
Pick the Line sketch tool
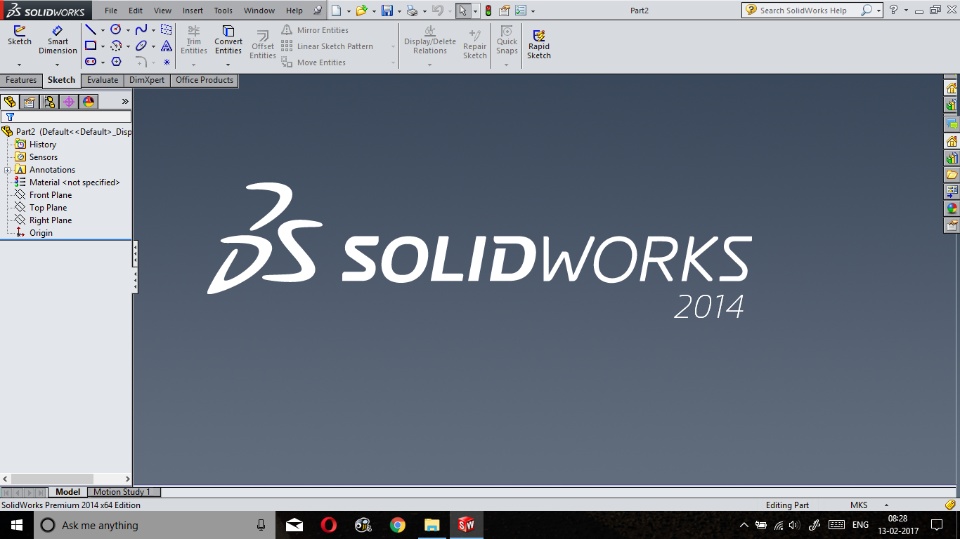(x=90, y=29)
